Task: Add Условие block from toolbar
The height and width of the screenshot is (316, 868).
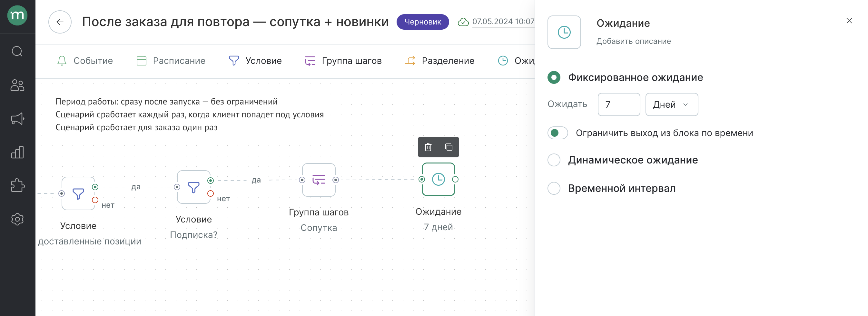Action: click(x=255, y=61)
